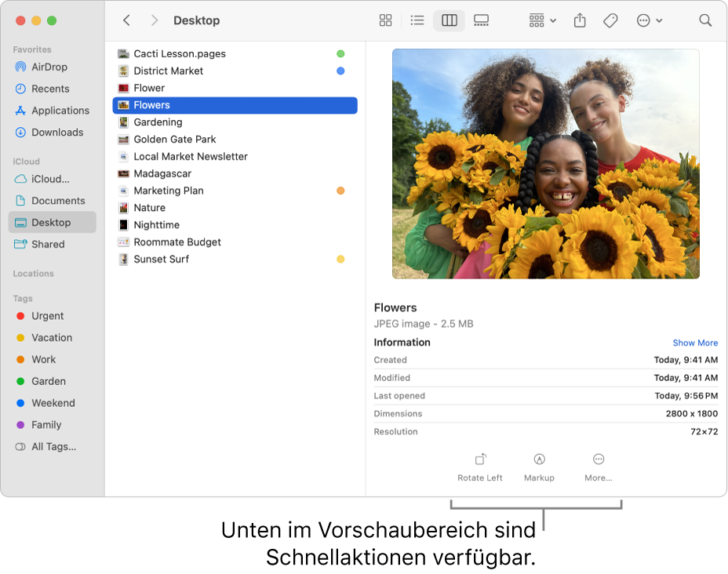Click the Edit Tags toolbar icon
The width and height of the screenshot is (728, 574).
point(610,20)
